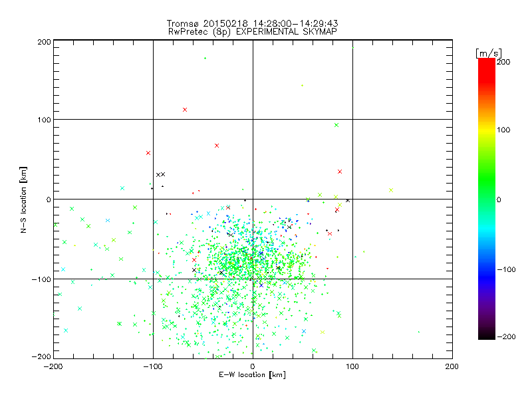Select the red cross near E-W -68, N-S 112
532x399 pixels.
[x=185, y=110]
